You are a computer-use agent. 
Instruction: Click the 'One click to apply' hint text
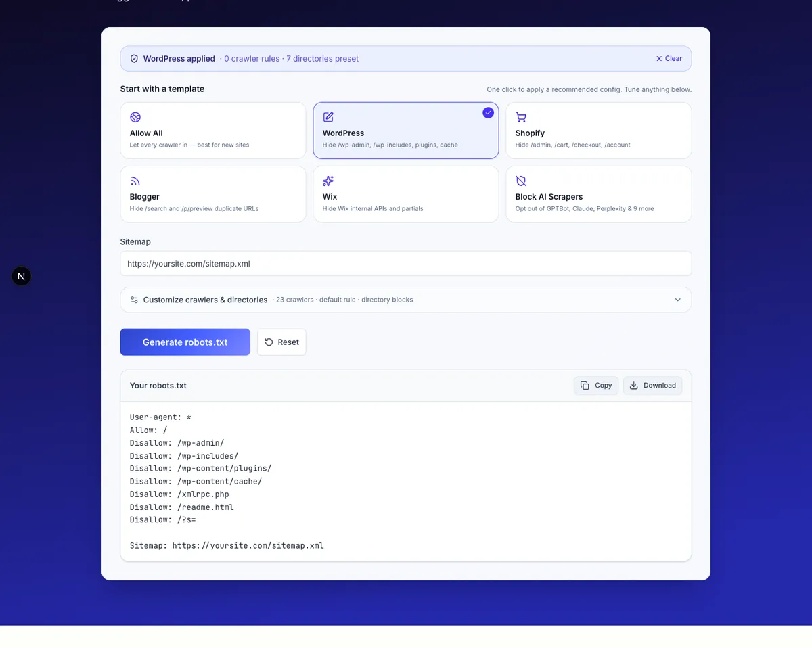tap(589, 89)
